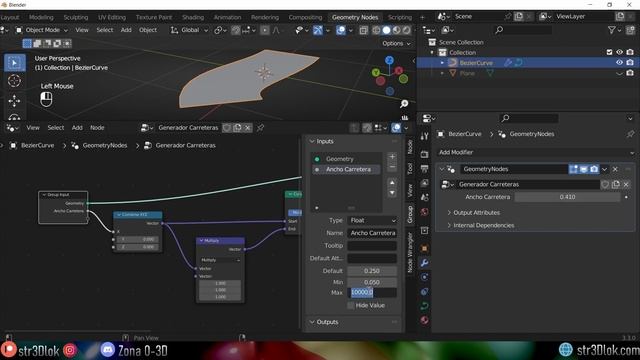Move group input up with arrow
Screen dimensions: 640x360
pos(392,182)
